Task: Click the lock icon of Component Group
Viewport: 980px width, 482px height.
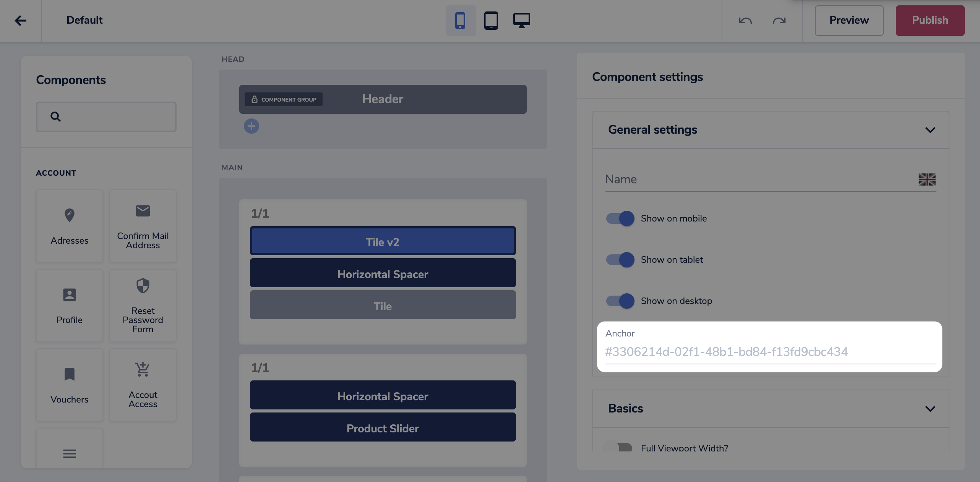Action: click(255, 99)
